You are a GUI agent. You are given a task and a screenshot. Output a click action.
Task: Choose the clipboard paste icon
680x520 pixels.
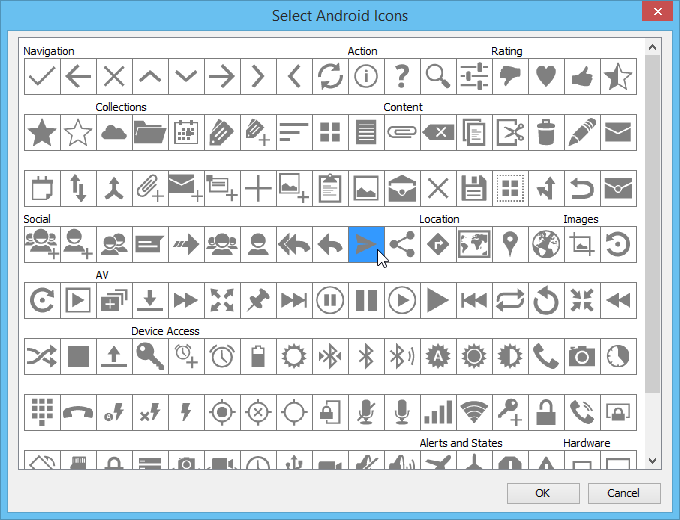pyautogui.click(x=330, y=188)
